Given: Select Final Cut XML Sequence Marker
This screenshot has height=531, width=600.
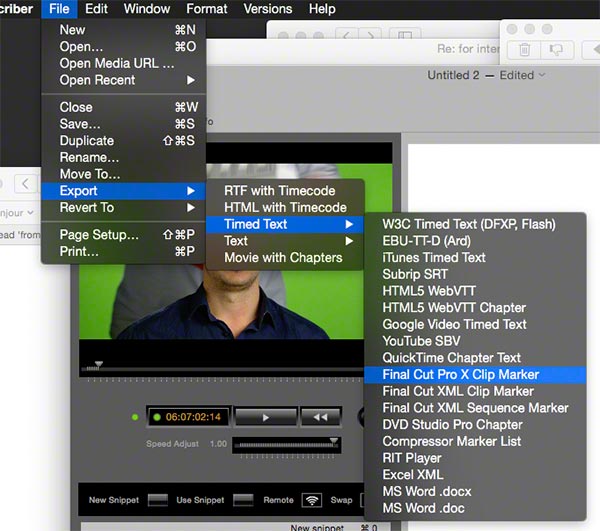Looking at the screenshot, I should pyautogui.click(x=475, y=408).
